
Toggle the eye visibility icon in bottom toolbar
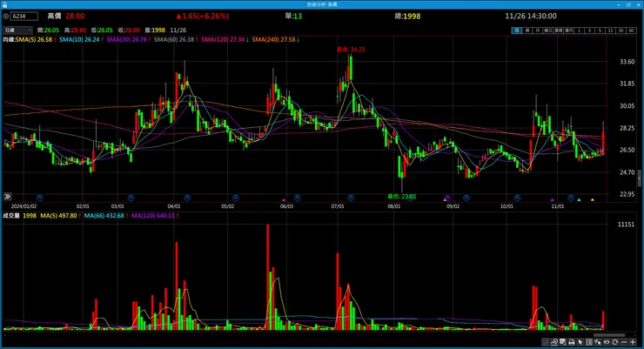tap(607, 342)
